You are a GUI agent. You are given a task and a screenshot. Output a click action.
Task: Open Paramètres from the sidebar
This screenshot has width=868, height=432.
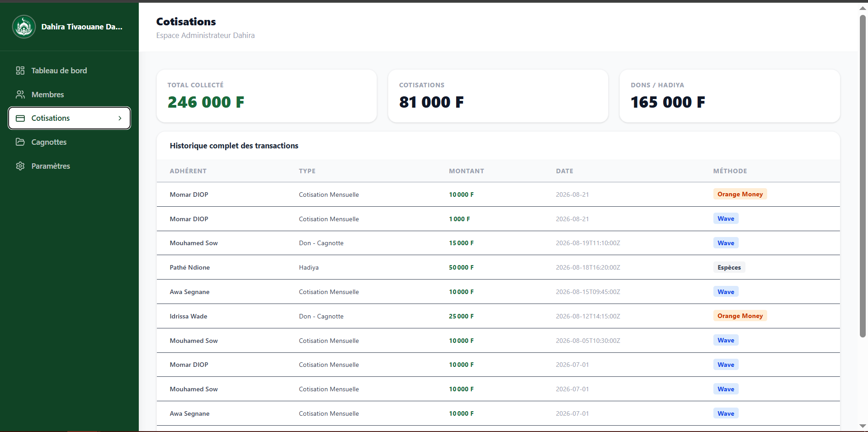coord(69,166)
